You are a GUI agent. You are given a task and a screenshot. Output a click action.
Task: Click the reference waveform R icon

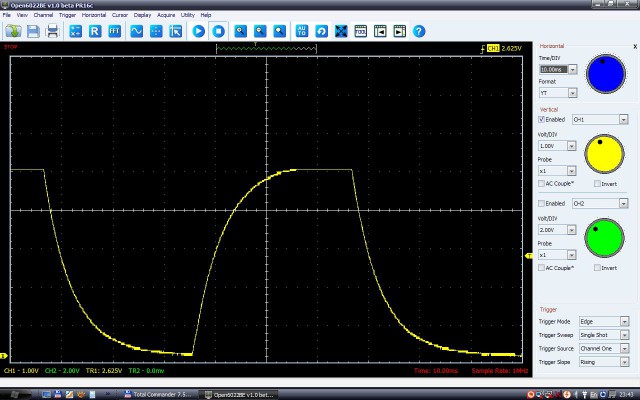(x=95, y=31)
